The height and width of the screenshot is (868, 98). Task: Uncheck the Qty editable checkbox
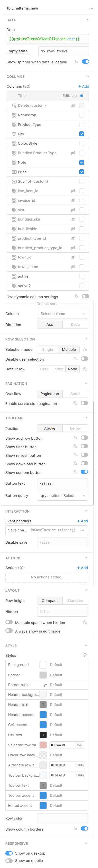tap(82, 134)
